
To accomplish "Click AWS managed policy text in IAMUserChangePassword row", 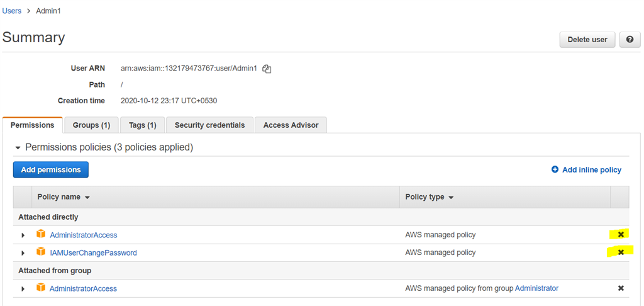I will (x=440, y=252).
